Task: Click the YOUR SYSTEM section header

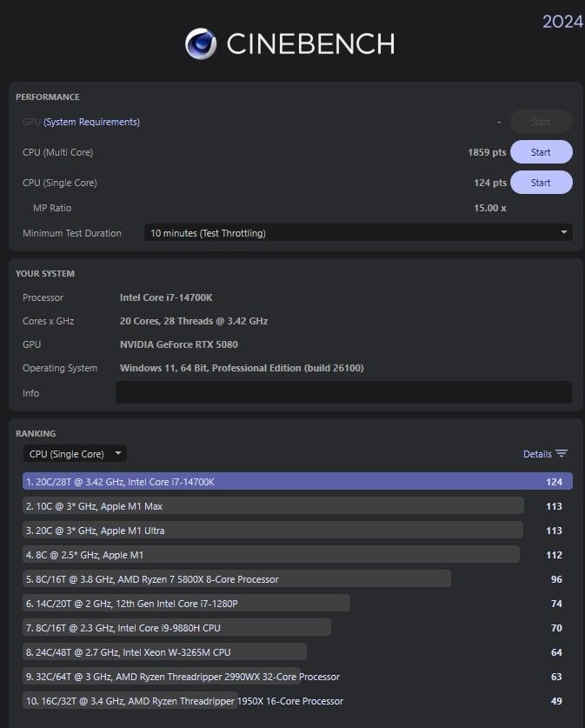Action: 45,273
